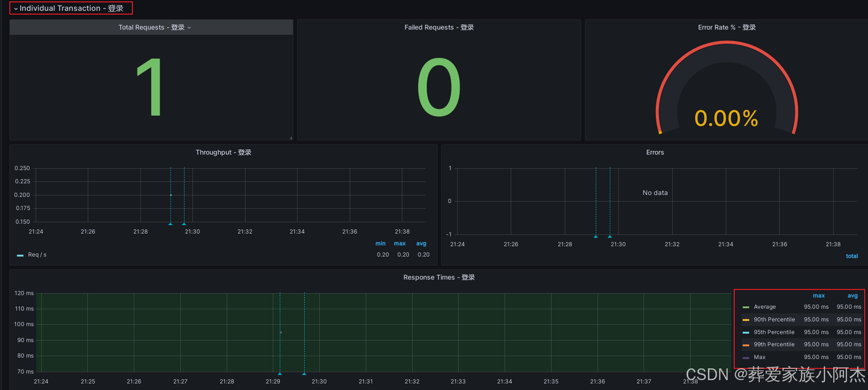Click the Throughput avg value 0.20
Viewport: 868px width, 390px height.
click(423, 255)
